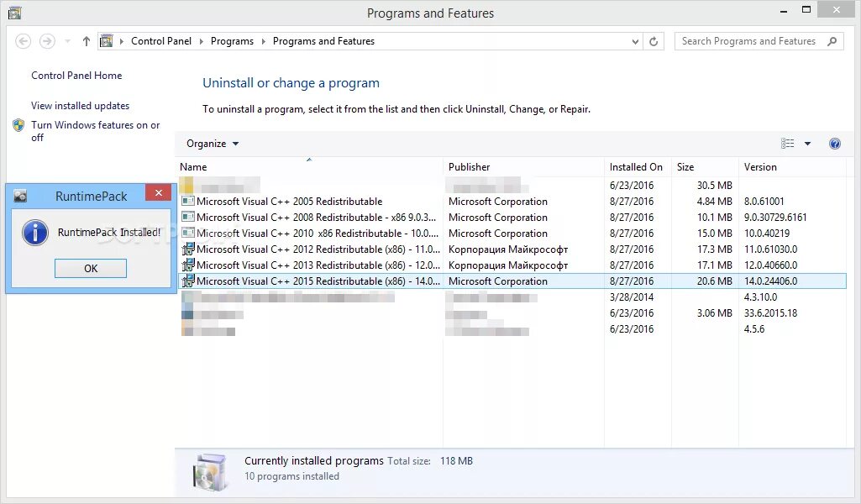Click icon of Visual C++ 2008 row
861x504 pixels.
[x=188, y=218]
